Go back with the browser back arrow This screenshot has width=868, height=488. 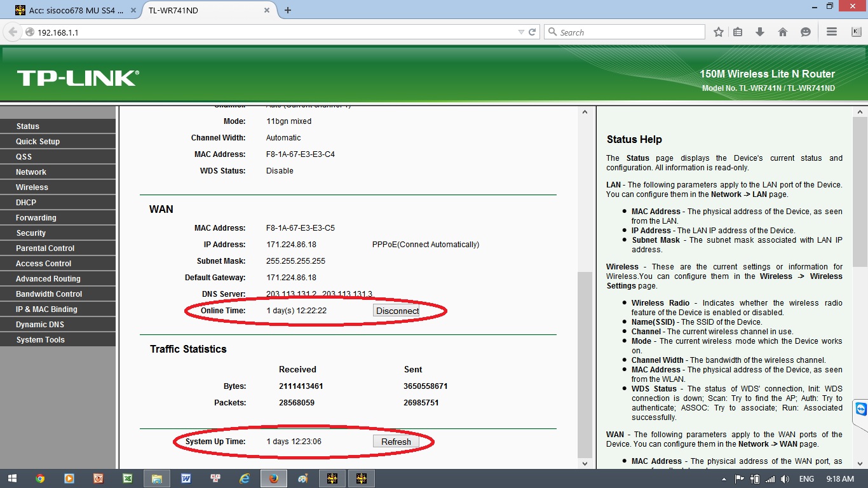point(13,32)
